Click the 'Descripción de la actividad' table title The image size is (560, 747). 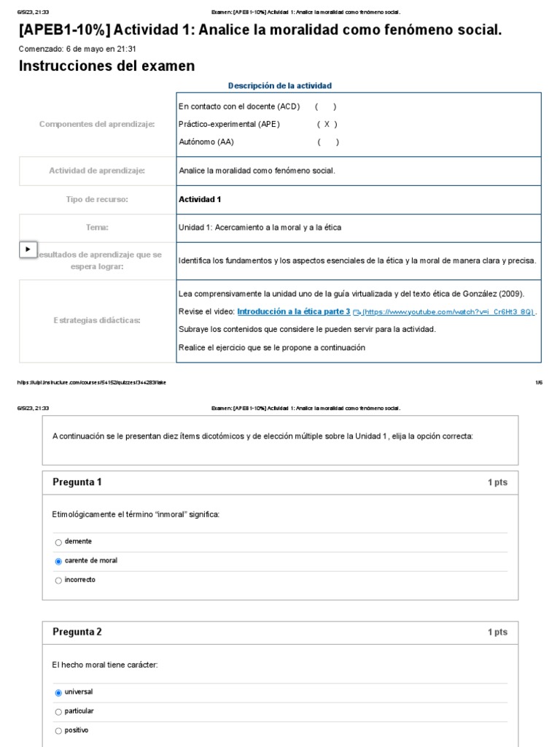click(x=280, y=86)
